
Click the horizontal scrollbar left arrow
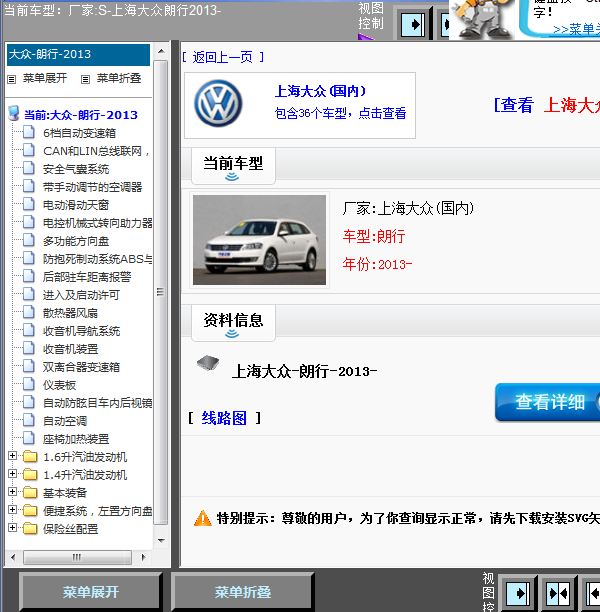click(13, 557)
